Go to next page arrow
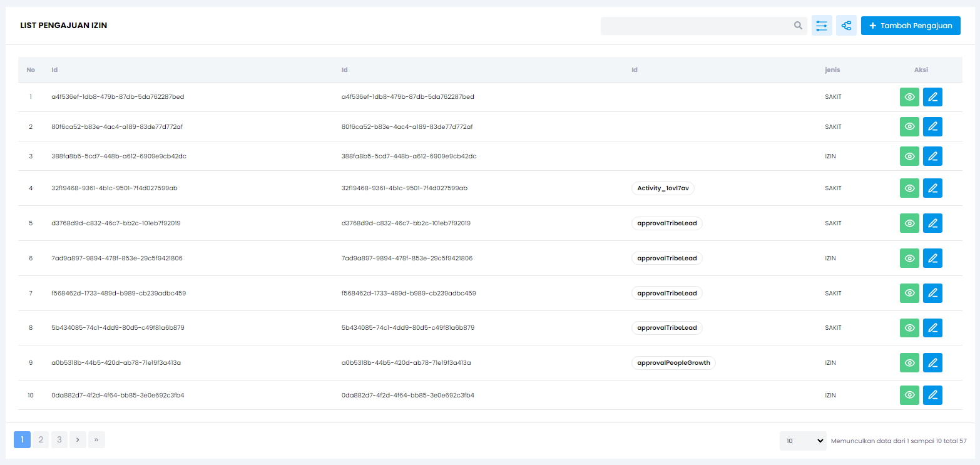The width and height of the screenshot is (980, 465). pos(78,440)
